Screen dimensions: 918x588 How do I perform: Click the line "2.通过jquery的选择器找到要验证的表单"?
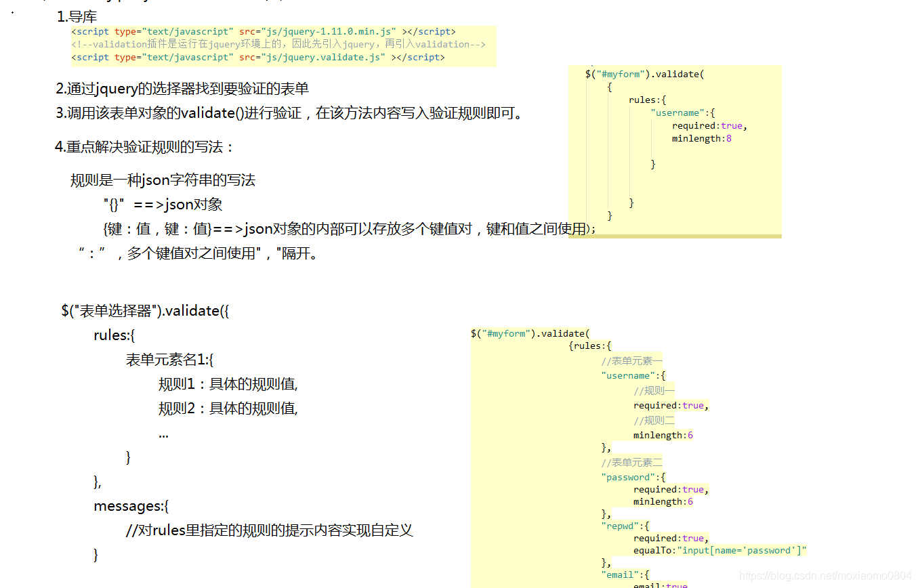[x=182, y=89]
